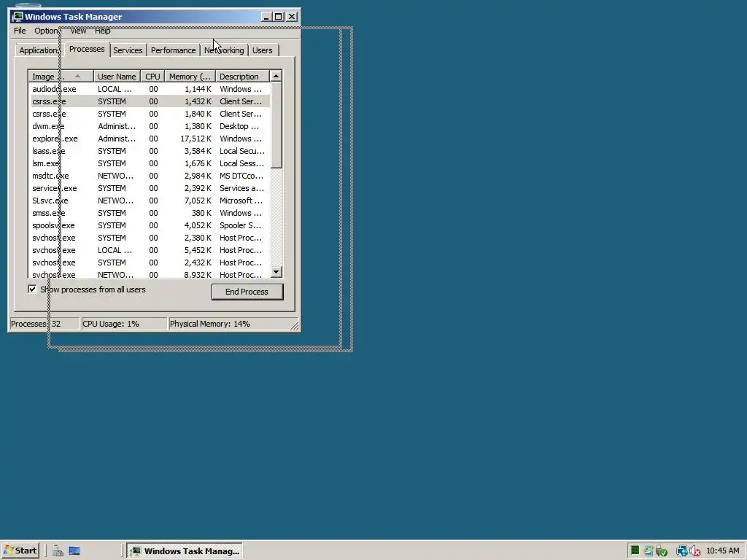Click the 'Spooler S...' description cell
This screenshot has height=560, width=747.
[x=240, y=225]
